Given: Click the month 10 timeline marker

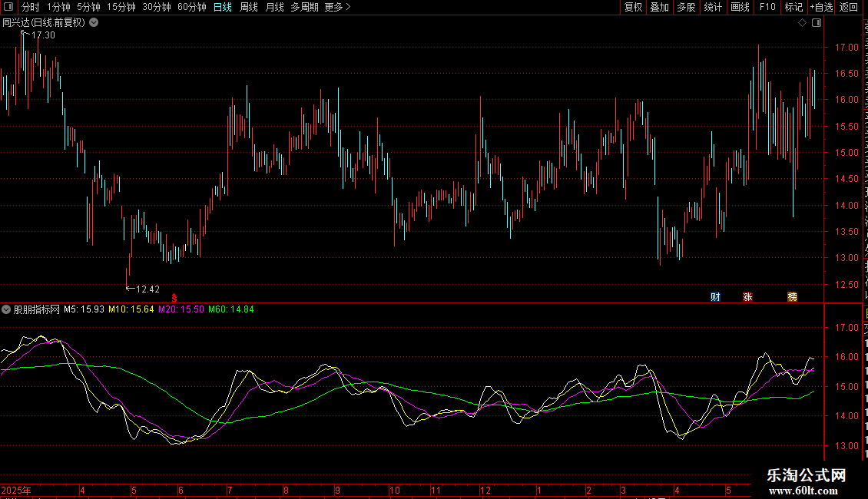Looking at the screenshot, I should tap(395, 491).
